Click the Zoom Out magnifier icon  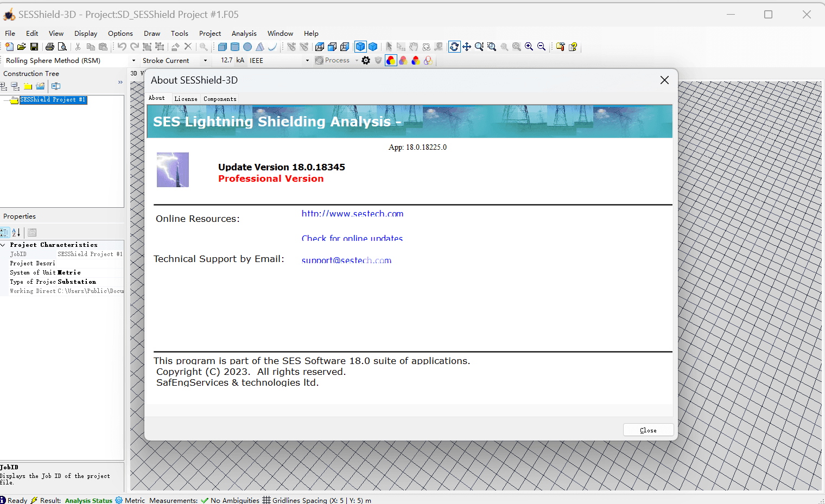(x=542, y=47)
